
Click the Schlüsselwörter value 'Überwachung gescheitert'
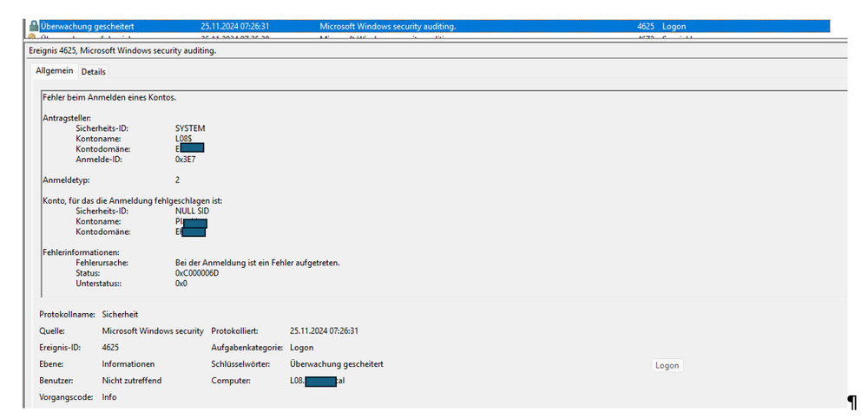pos(337,364)
